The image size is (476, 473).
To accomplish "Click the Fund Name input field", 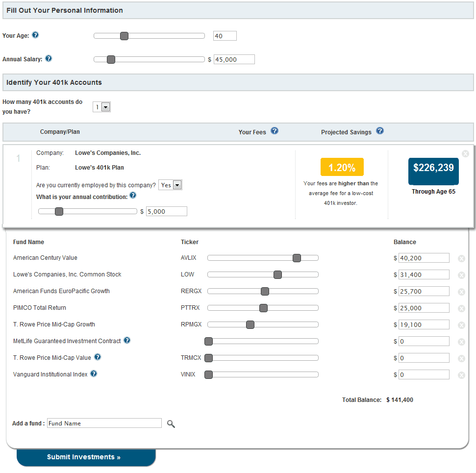I will click(104, 423).
